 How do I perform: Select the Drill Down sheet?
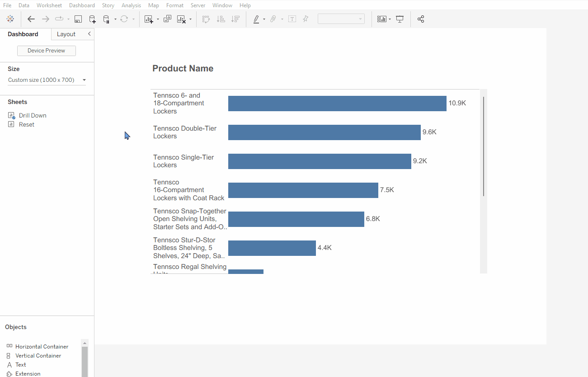click(x=33, y=115)
